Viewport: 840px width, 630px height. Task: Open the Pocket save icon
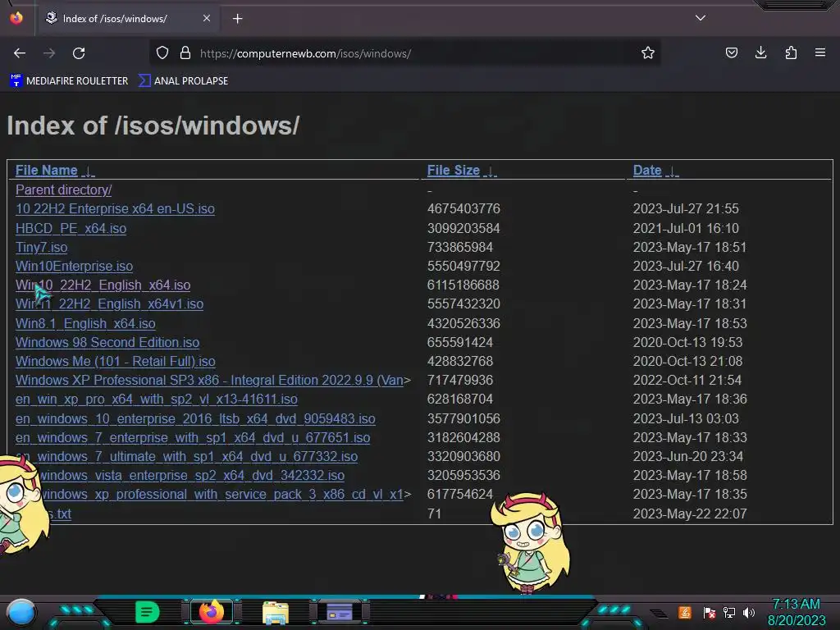[731, 53]
